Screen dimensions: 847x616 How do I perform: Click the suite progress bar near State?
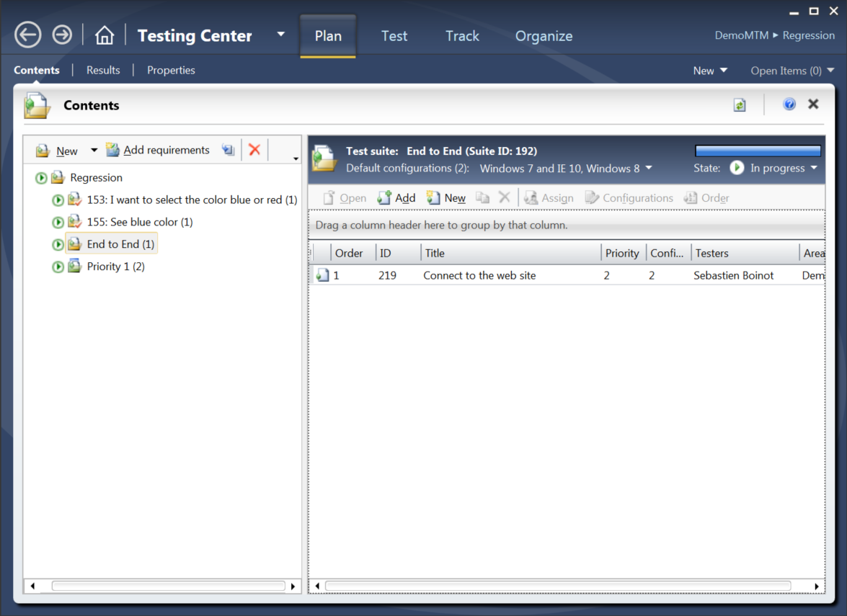tap(757, 150)
